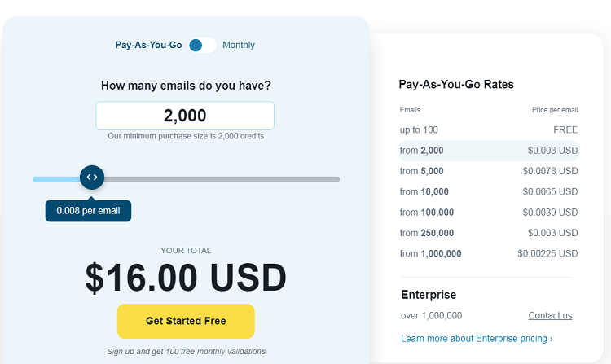
Task: Select the from 1,000,000 rate row
Action: [x=489, y=253]
